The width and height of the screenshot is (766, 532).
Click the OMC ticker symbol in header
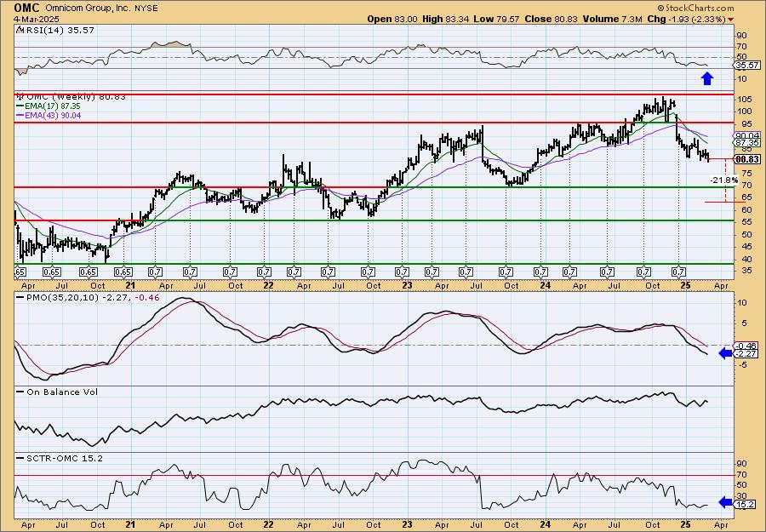click(x=28, y=8)
